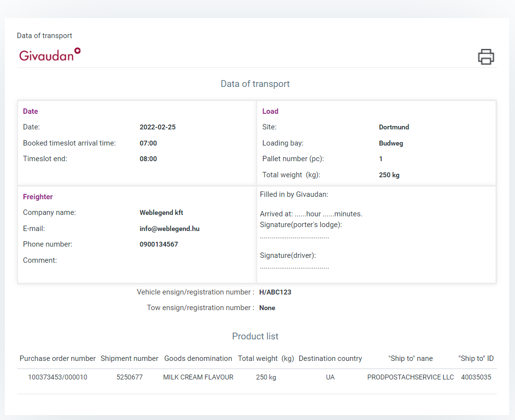Click the porter's lodge signature dotted line

click(294, 237)
